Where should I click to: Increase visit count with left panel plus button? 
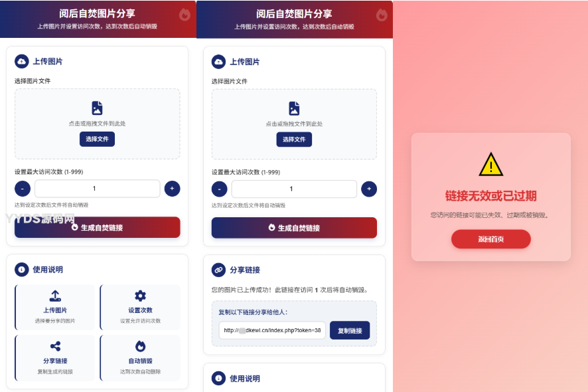172,189
